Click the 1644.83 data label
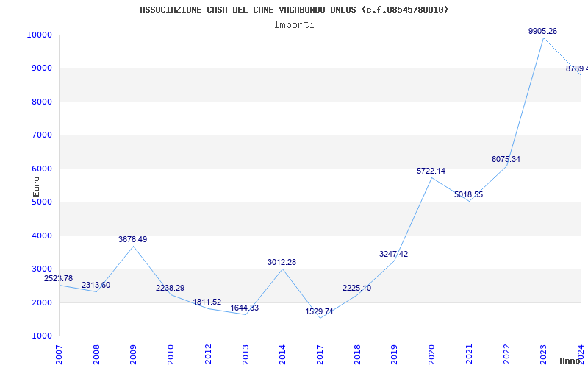 [x=244, y=308]
